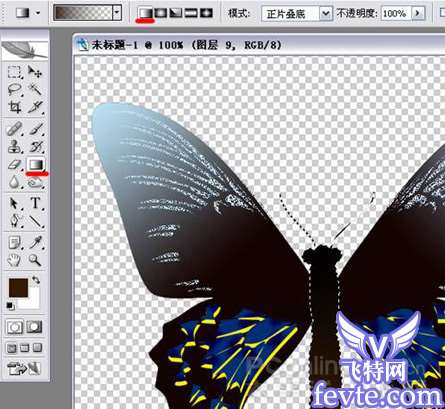Select the Lasso tool
Viewport: 445px width, 409px height.
[x=14, y=89]
